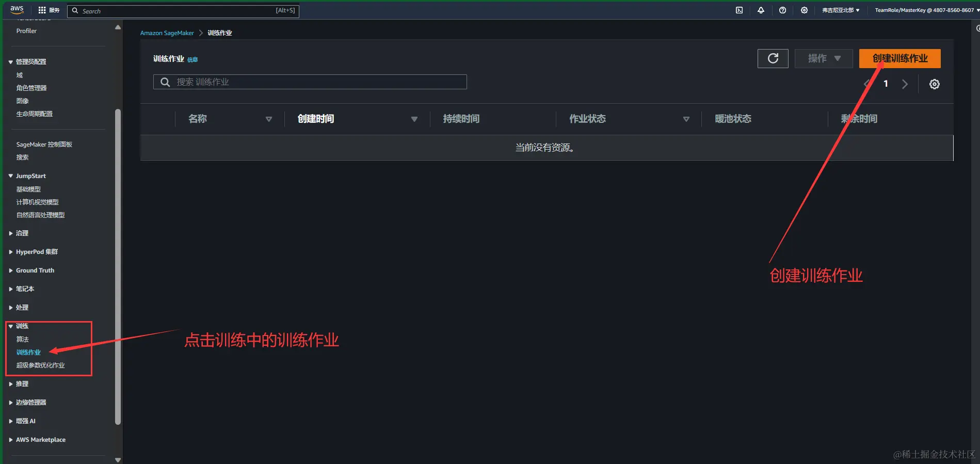The image size is (980, 464).
Task: Open 域 in sidebar
Action: pos(20,75)
